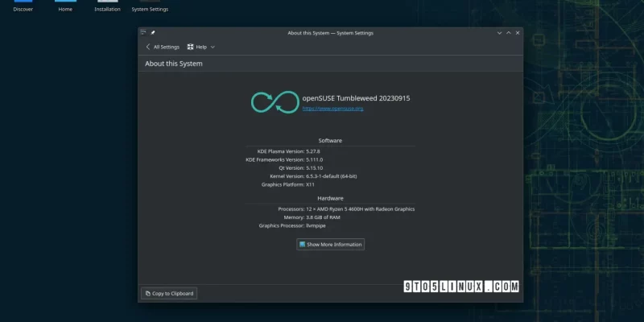
Task: Maximize the System Settings window
Action: click(509, 33)
